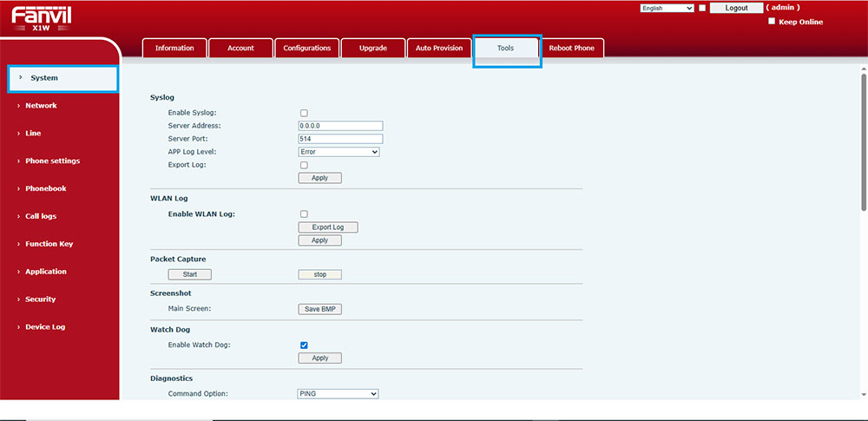Open the English language dropdown
Image resolution: width=868 pixels, height=421 pixels.
667,8
